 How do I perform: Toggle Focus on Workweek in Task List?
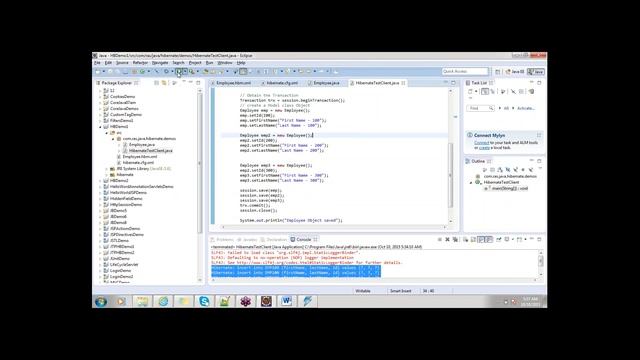pyautogui.click(x=503, y=92)
